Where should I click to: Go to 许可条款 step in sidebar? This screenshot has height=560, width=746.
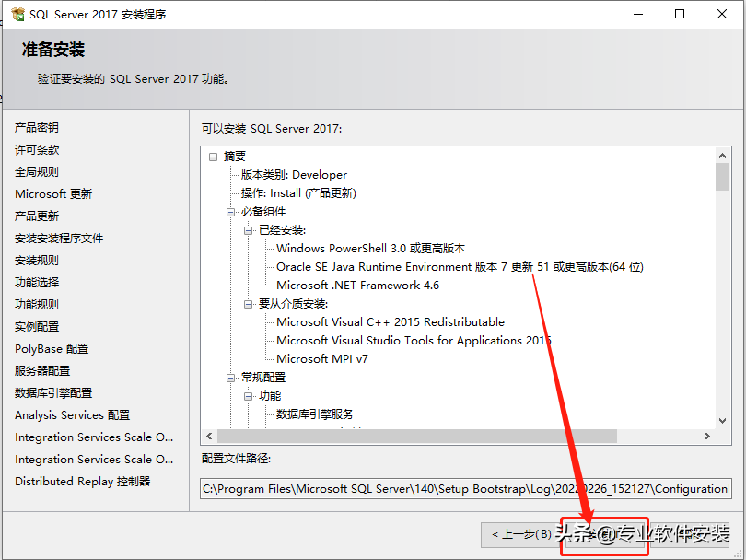tap(37, 150)
